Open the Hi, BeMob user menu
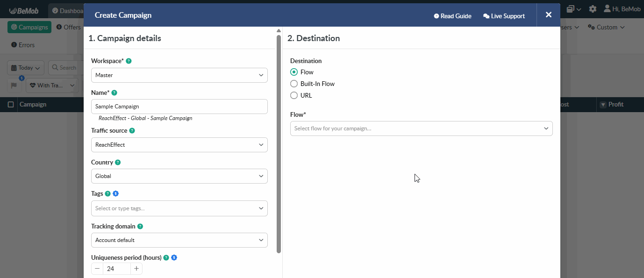The image size is (644, 278). [622, 9]
